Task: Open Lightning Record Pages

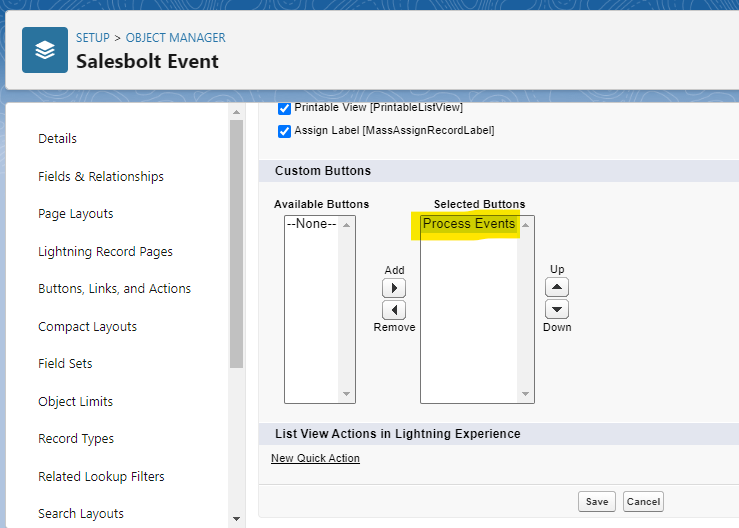Action: coord(105,252)
